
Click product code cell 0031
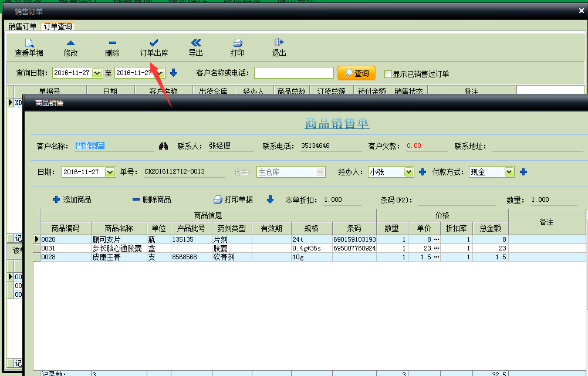pos(66,248)
